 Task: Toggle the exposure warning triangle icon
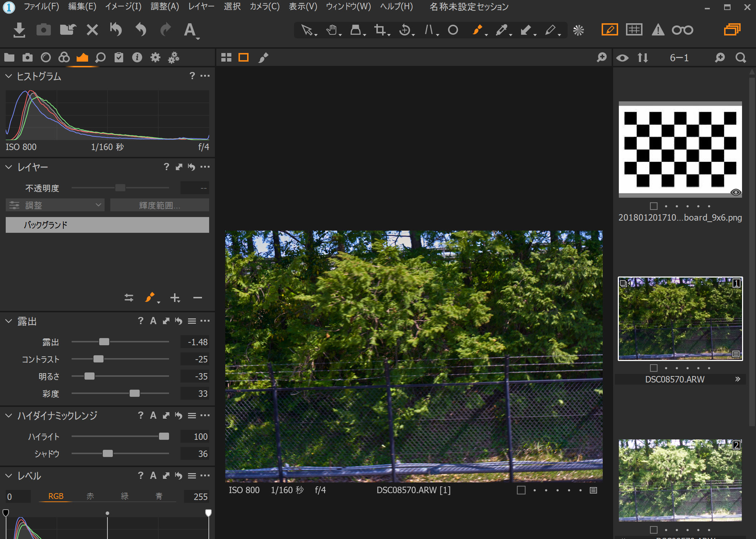click(658, 30)
